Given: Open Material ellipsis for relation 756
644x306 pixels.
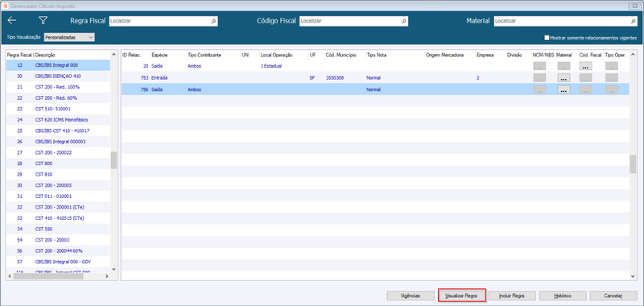Looking at the screenshot, I should pyautogui.click(x=563, y=89).
